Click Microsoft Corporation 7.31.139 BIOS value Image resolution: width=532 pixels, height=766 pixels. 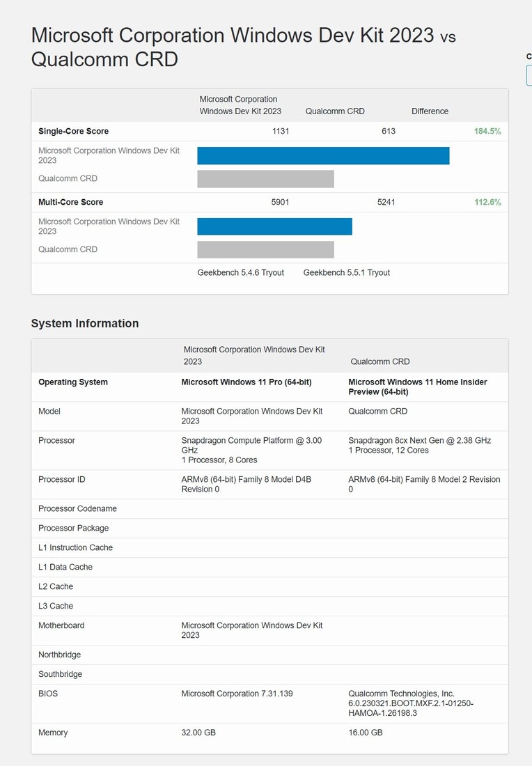click(237, 694)
